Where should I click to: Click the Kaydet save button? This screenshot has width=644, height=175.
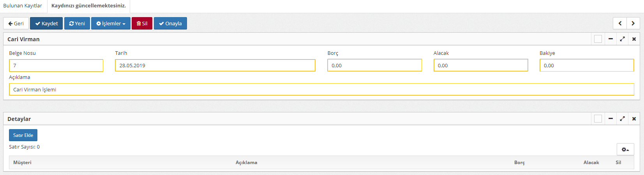46,23
